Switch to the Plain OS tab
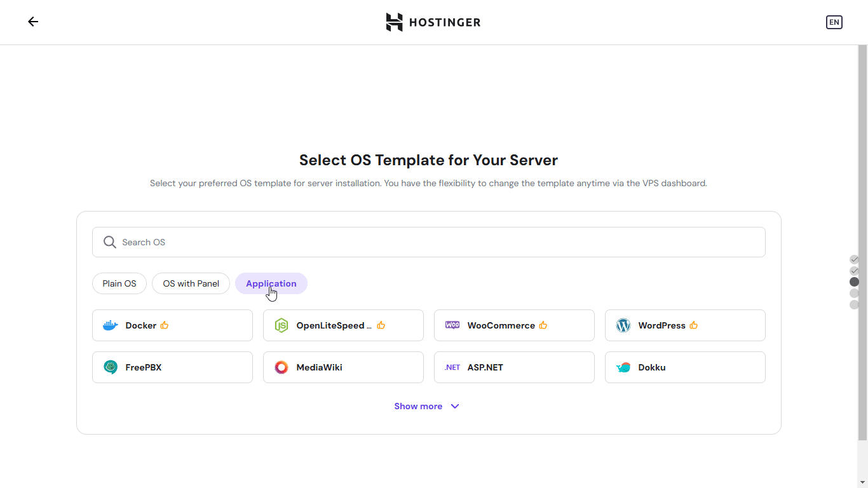 point(119,283)
